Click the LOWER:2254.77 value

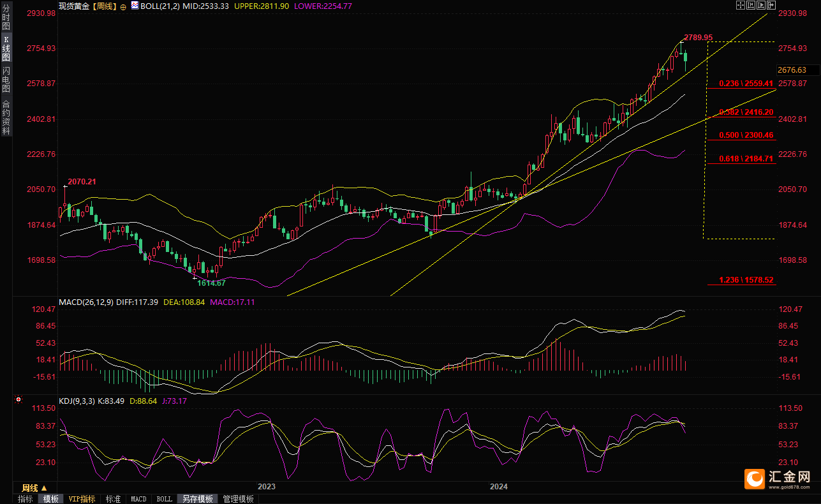pyautogui.click(x=323, y=6)
